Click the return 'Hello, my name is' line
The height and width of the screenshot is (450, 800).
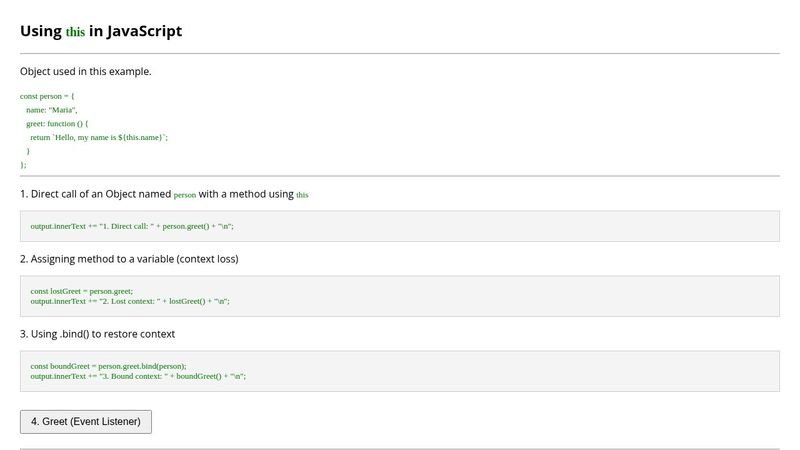click(99, 137)
